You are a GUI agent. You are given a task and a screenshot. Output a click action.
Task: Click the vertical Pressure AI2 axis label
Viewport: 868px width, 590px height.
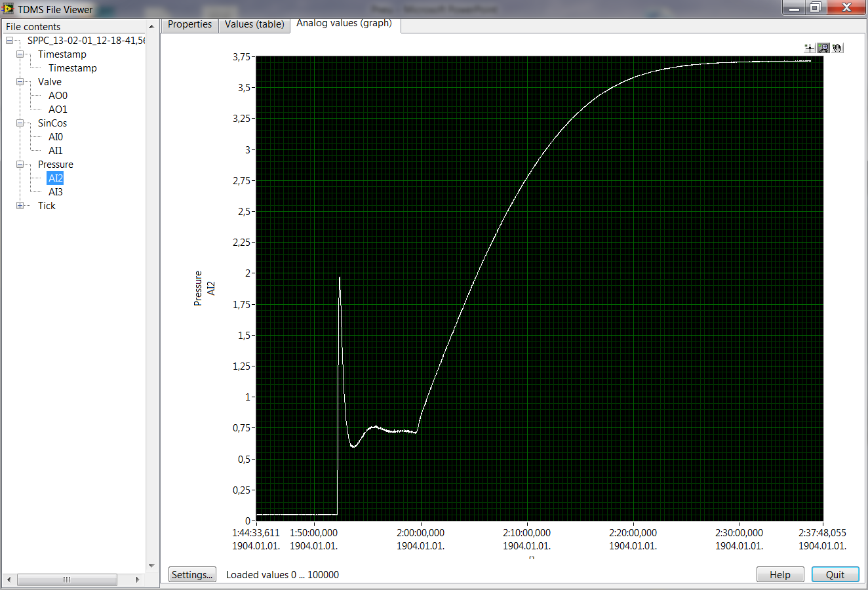[x=204, y=288]
